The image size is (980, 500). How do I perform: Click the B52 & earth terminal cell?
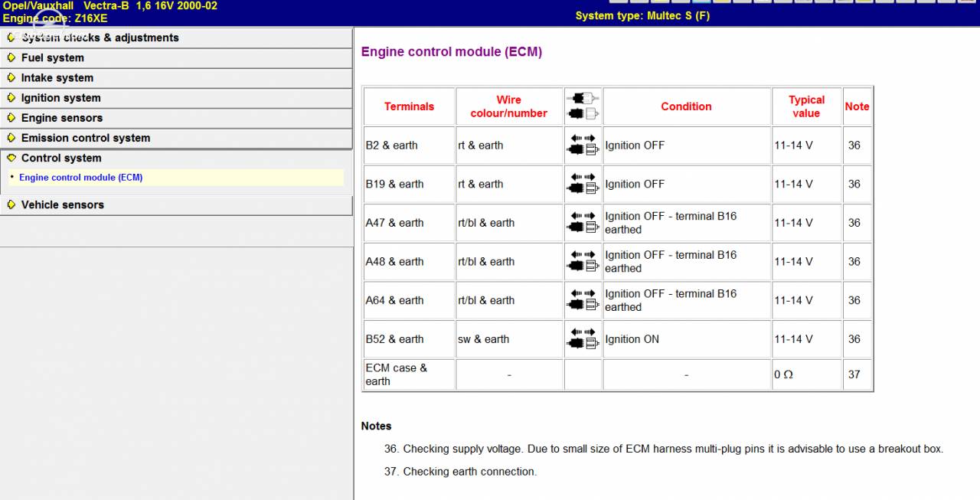409,339
